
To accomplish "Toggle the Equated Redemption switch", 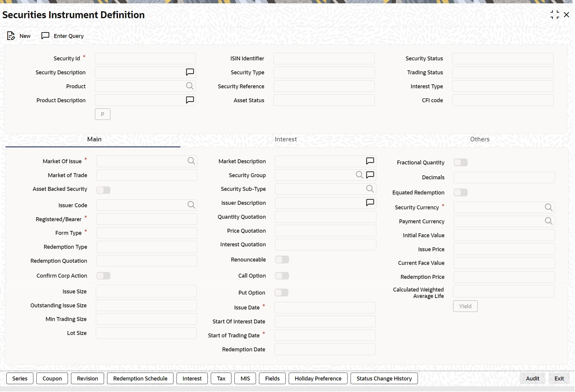I will pyautogui.click(x=461, y=193).
